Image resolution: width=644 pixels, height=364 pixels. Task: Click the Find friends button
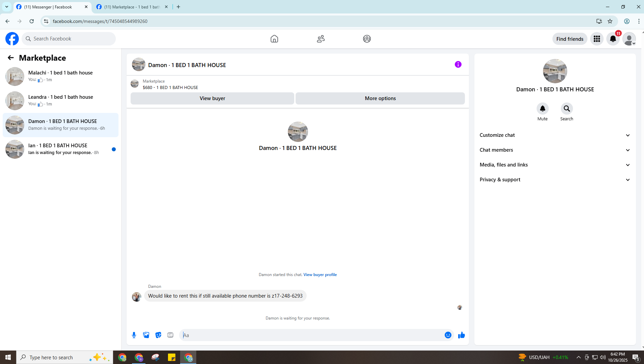(570, 39)
